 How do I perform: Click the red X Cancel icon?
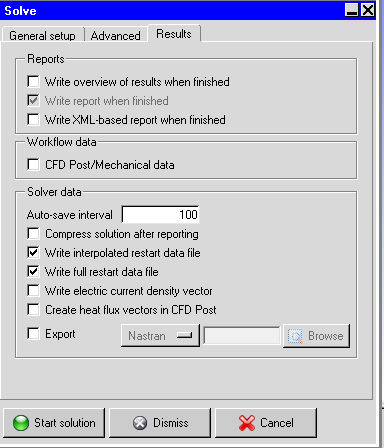(x=247, y=423)
